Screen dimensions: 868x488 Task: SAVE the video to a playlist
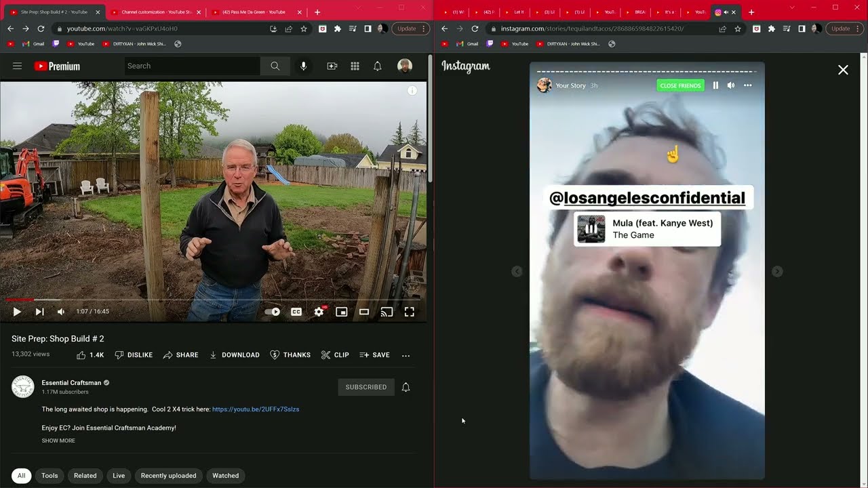click(x=374, y=355)
